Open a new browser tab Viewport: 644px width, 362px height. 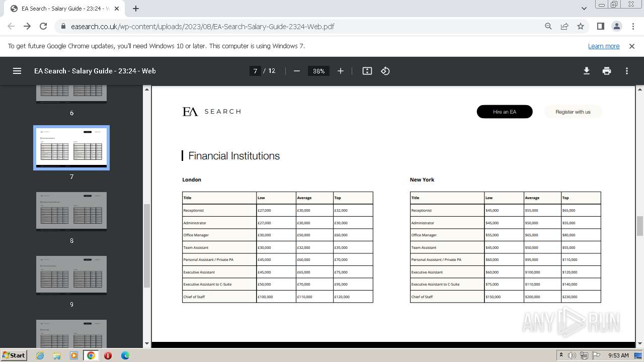pyautogui.click(x=136, y=9)
